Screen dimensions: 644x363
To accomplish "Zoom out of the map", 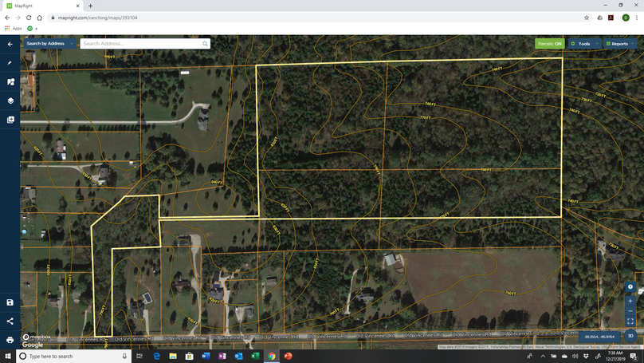I will [x=630, y=310].
